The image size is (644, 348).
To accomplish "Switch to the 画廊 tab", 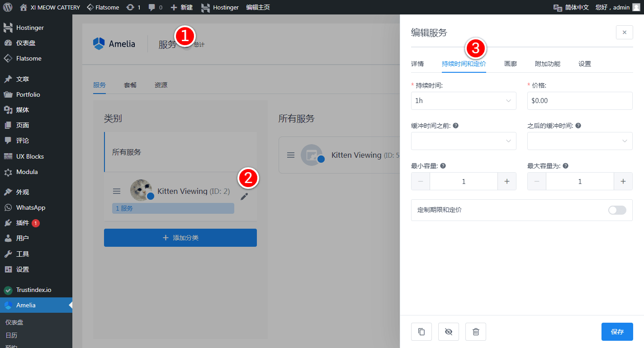I will [510, 64].
